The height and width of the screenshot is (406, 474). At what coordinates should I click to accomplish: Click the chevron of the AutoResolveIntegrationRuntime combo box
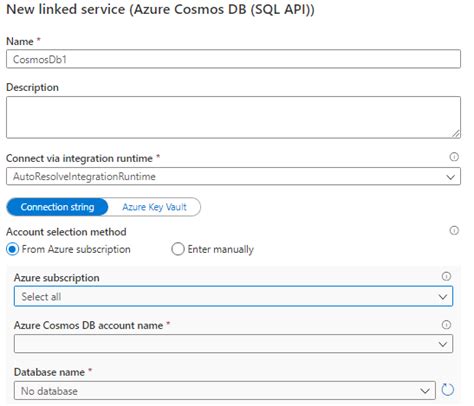click(x=450, y=177)
